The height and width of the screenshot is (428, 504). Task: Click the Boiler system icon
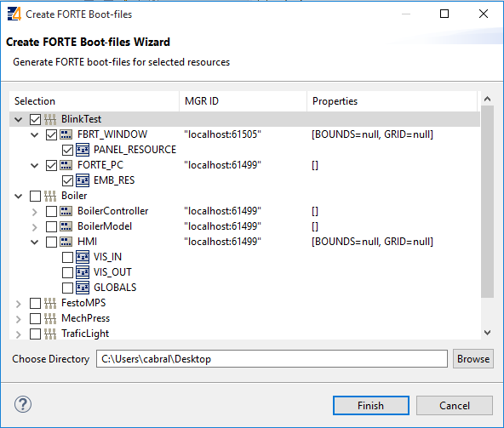coord(50,196)
